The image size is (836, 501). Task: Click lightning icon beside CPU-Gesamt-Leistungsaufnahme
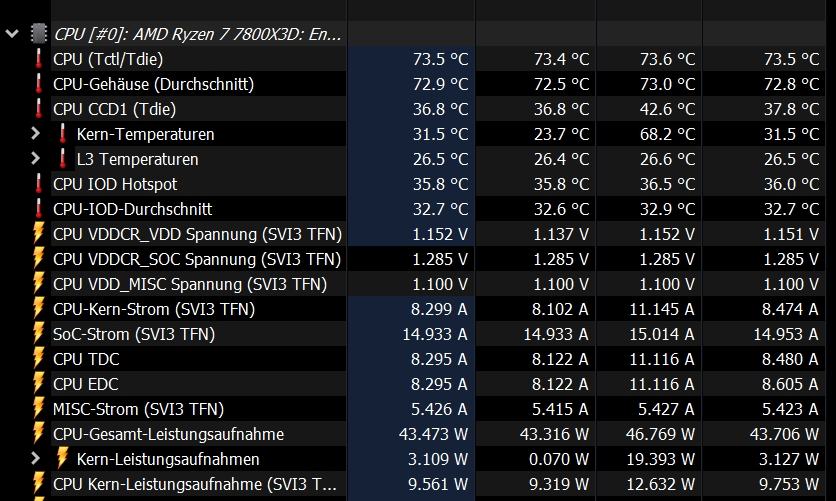tap(38, 434)
